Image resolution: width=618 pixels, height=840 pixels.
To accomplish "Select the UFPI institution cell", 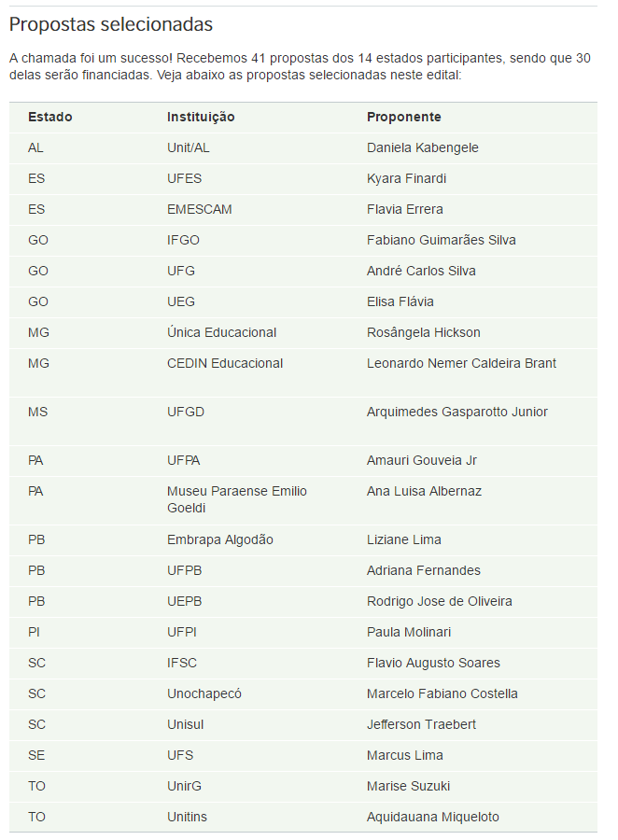I will (182, 632).
